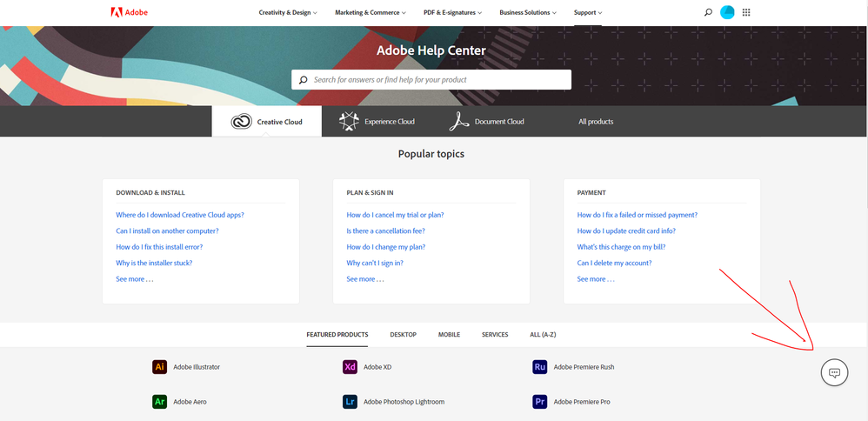Click the magnifier inside the help search box
Viewport: 868px width, 421px height.
click(x=303, y=80)
